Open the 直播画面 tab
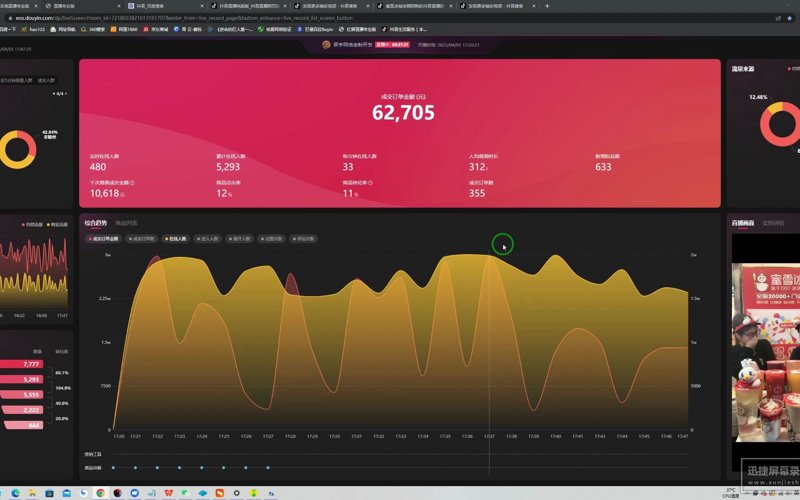The width and height of the screenshot is (800, 500). (x=743, y=223)
